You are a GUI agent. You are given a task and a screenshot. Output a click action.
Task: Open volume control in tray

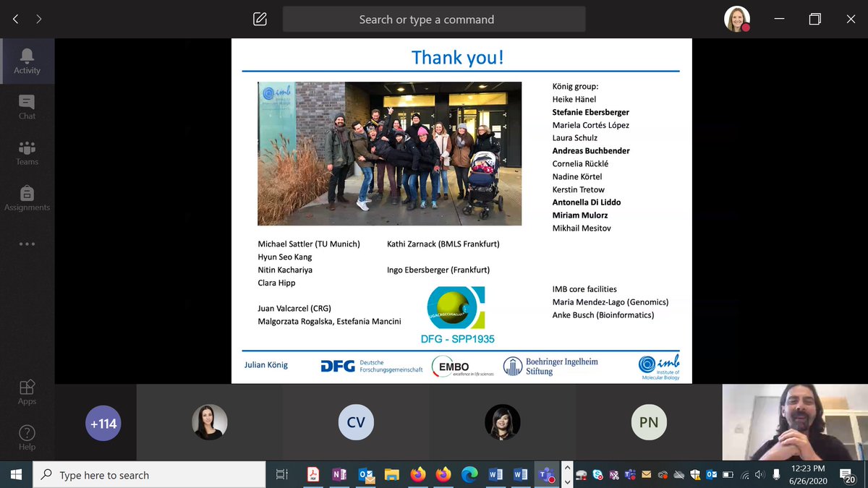pos(760,475)
